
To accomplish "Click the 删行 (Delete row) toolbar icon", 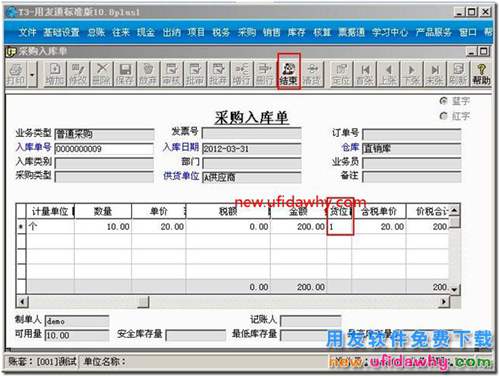I will (265, 74).
